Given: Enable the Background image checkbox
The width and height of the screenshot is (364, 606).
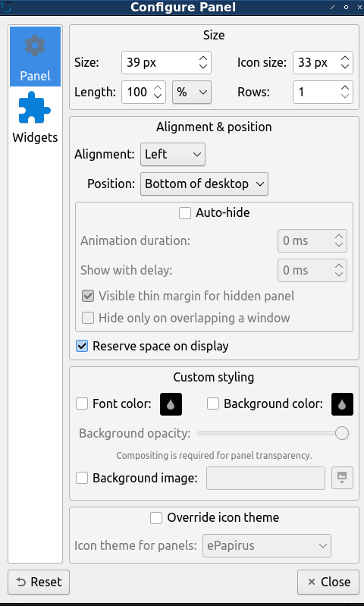Looking at the screenshot, I should (x=82, y=478).
